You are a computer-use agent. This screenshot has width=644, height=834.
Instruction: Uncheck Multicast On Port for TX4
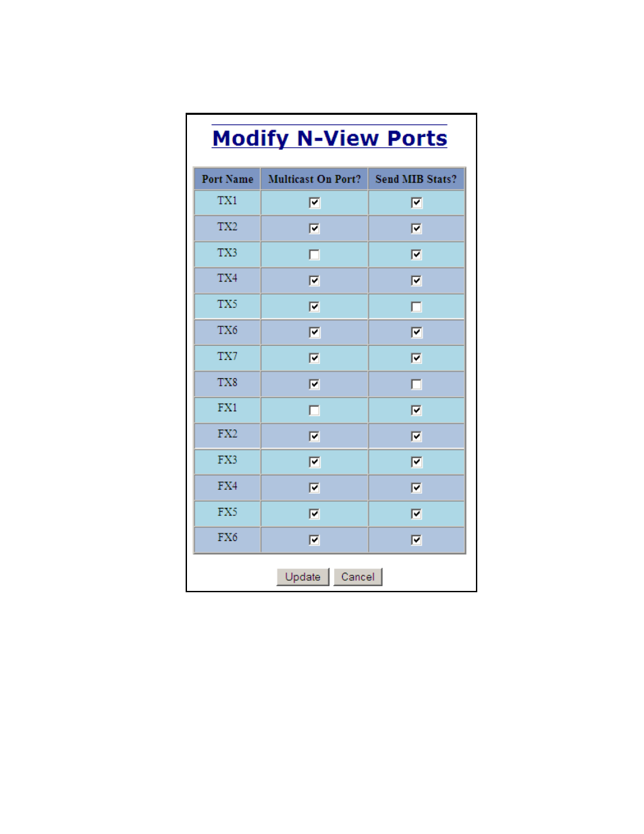pyautogui.click(x=314, y=280)
